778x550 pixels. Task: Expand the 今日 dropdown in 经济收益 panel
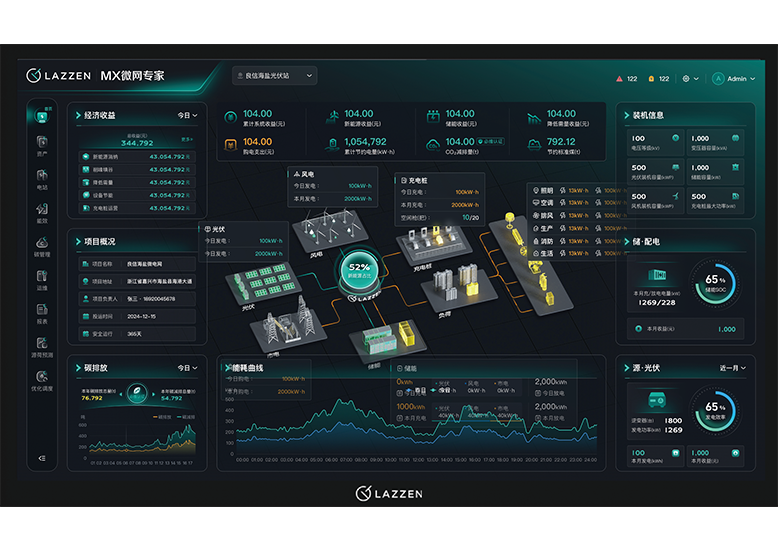coord(188,115)
